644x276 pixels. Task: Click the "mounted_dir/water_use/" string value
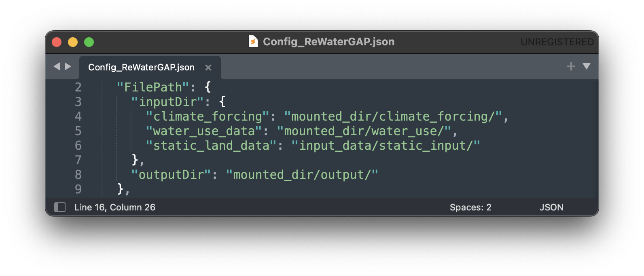[x=364, y=131]
